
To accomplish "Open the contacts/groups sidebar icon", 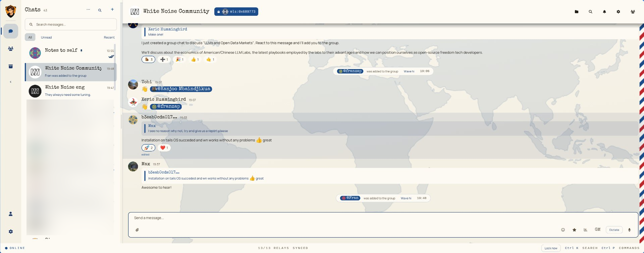I will [x=11, y=49].
